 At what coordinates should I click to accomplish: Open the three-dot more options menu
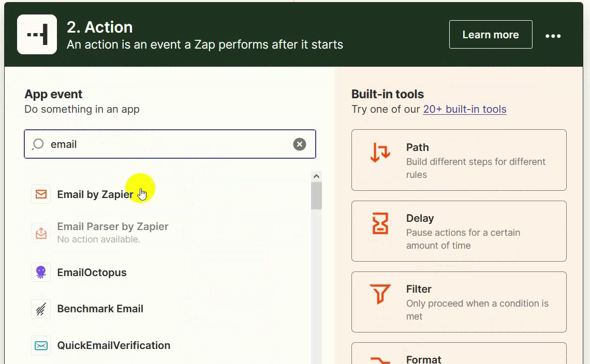pos(553,36)
